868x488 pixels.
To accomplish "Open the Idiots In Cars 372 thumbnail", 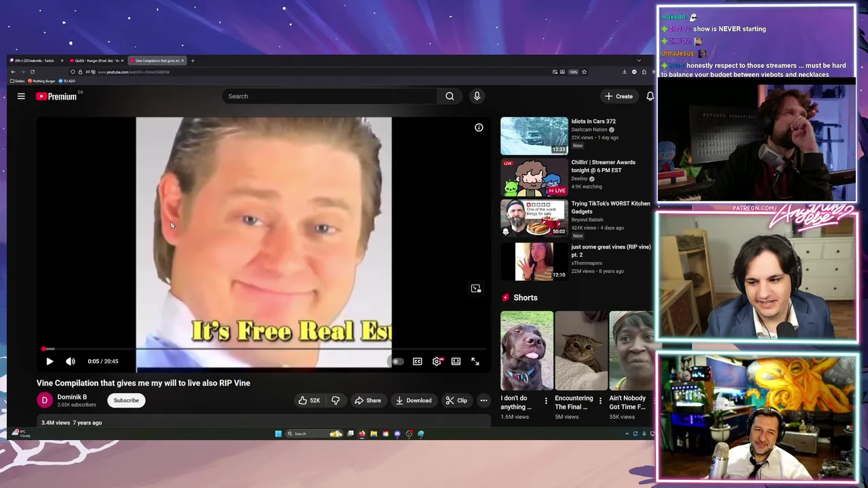I will [534, 136].
